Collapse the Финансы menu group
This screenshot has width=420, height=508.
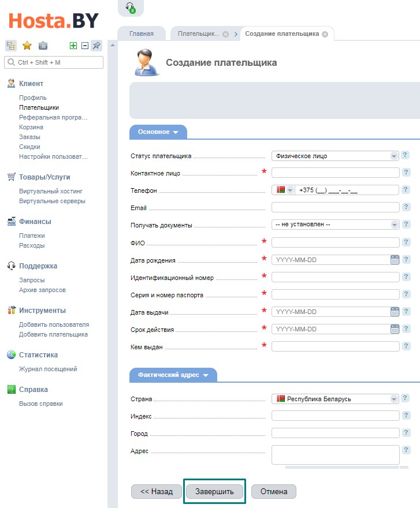click(x=35, y=222)
